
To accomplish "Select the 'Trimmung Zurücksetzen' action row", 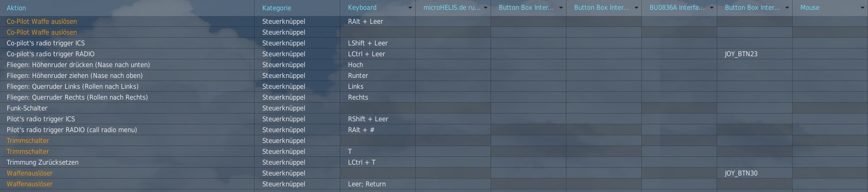I will [x=127, y=162].
